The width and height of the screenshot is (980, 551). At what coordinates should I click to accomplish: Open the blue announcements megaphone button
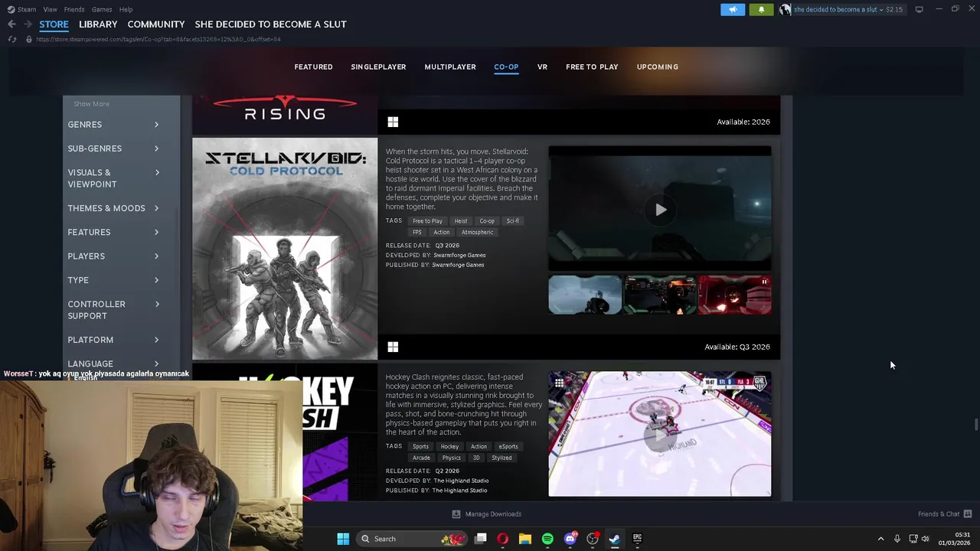[x=733, y=9]
